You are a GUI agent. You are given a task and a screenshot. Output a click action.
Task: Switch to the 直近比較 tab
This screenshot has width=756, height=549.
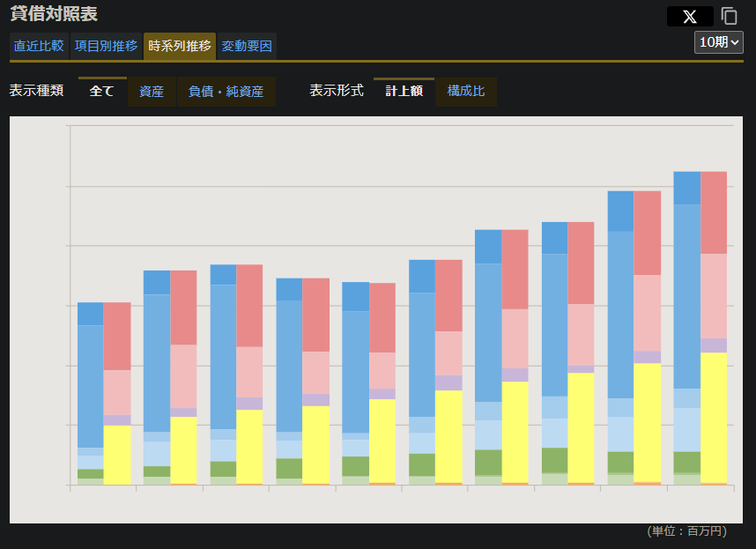(x=39, y=47)
